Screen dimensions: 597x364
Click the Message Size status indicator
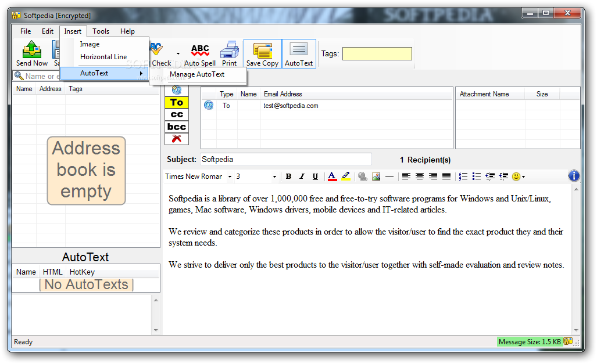[530, 341]
